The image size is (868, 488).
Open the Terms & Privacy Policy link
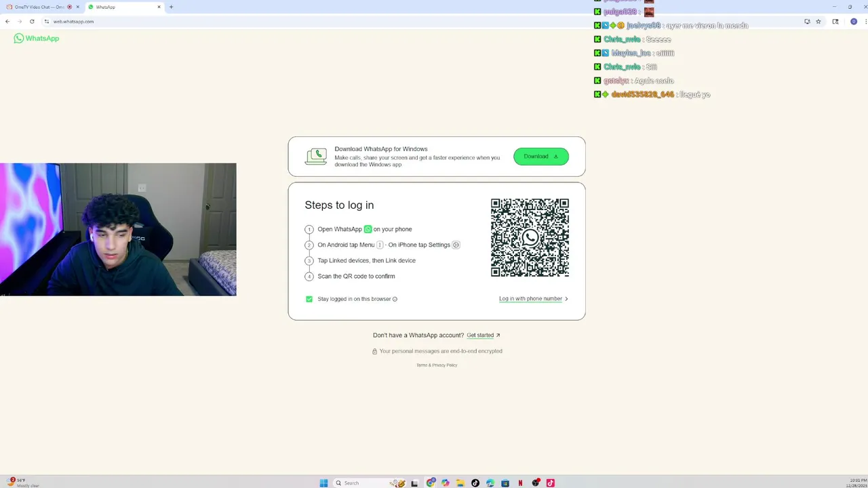point(437,365)
